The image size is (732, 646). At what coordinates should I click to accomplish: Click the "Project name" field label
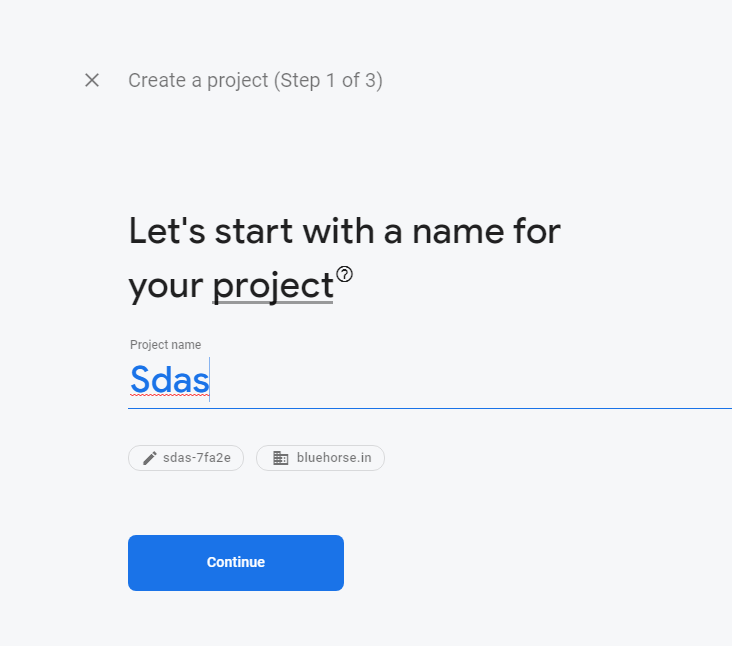click(166, 344)
